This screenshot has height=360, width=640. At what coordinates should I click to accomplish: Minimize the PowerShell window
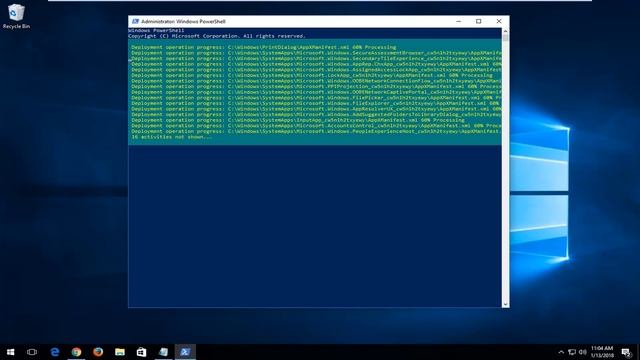pos(459,21)
